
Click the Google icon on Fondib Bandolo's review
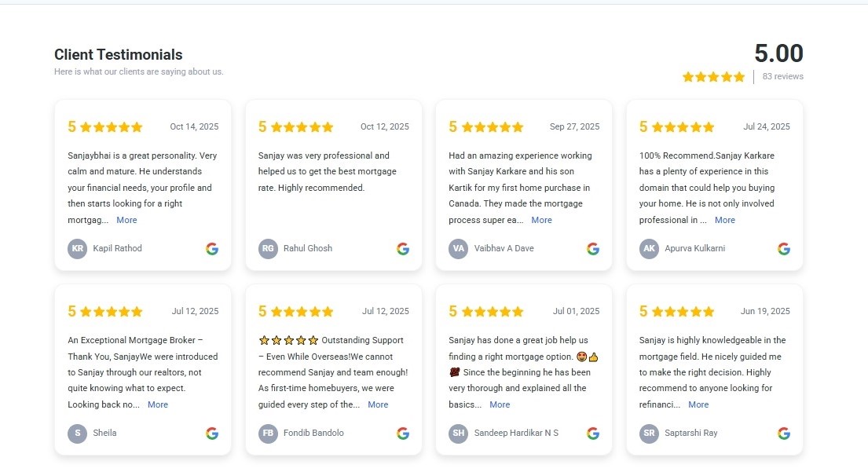click(403, 434)
